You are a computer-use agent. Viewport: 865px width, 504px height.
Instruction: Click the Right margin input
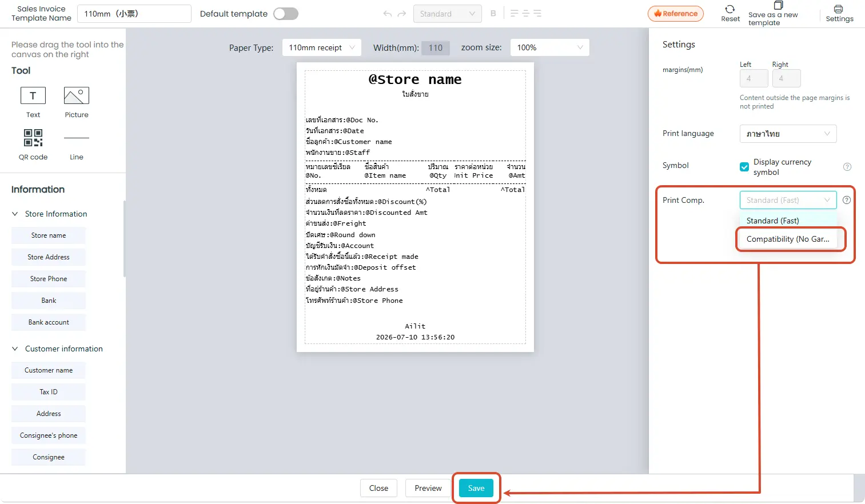pyautogui.click(x=787, y=78)
